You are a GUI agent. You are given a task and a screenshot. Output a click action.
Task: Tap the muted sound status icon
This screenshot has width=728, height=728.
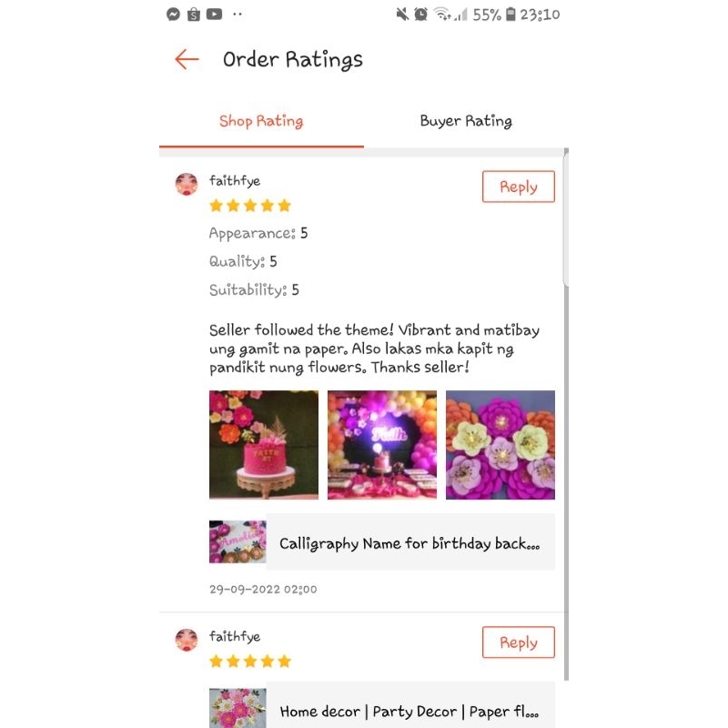(402, 15)
